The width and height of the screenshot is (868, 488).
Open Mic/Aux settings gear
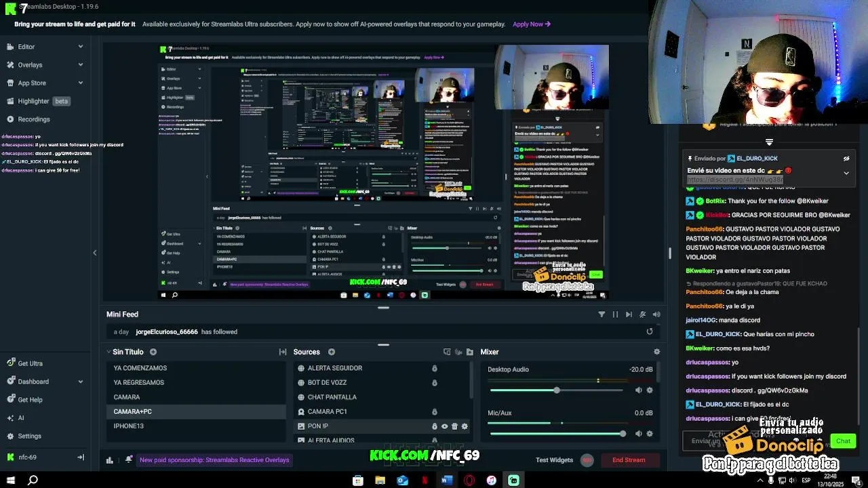tap(650, 433)
